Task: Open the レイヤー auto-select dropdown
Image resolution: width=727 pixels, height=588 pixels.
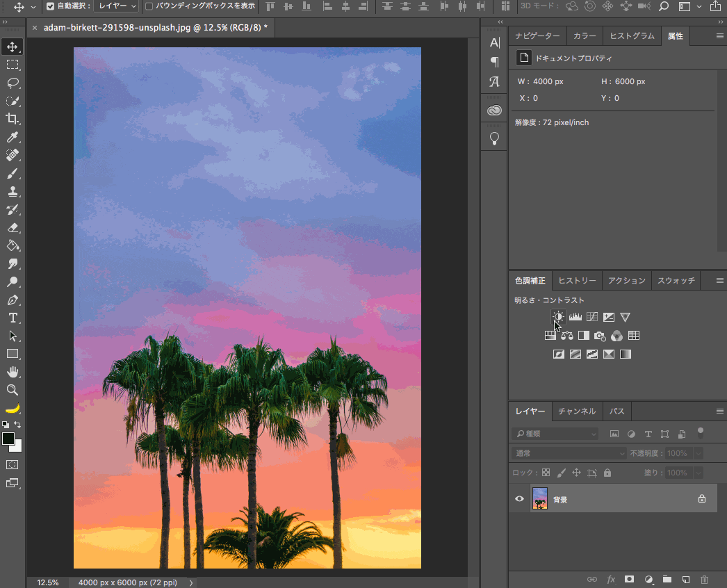Action: point(116,6)
